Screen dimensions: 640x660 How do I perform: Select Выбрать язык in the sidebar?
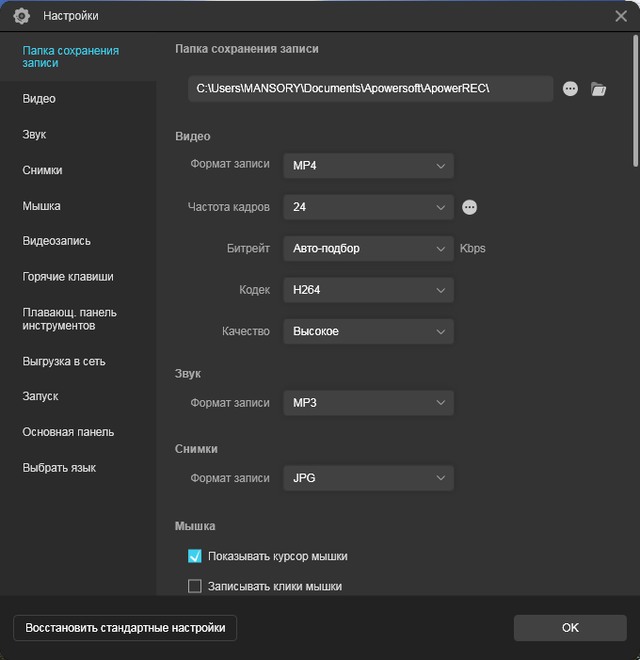[x=59, y=468]
